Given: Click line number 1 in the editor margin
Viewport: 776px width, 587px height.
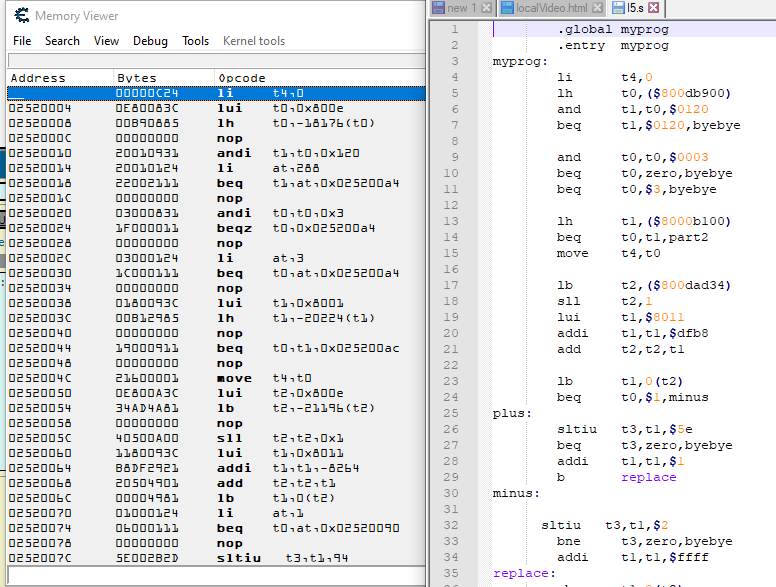Looking at the screenshot, I should click(454, 29).
